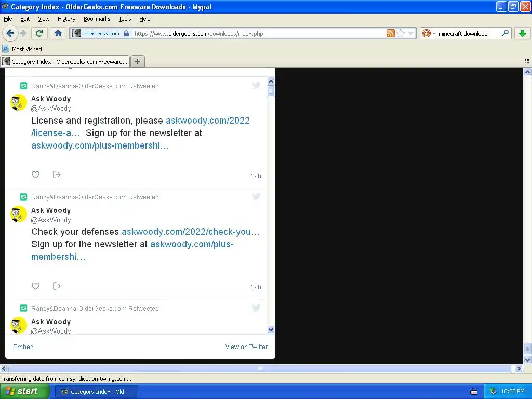Click horizontal scrollbar left arrow
532x399 pixels.
click(x=4, y=368)
